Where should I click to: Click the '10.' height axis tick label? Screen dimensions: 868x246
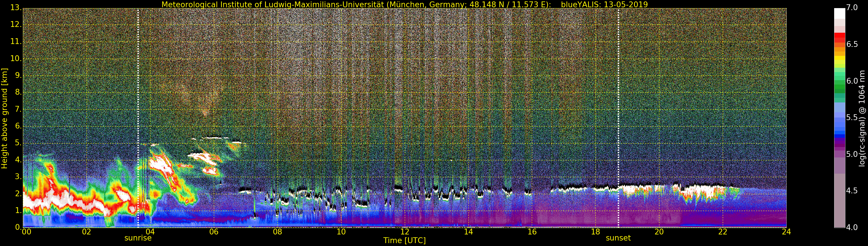16,58
